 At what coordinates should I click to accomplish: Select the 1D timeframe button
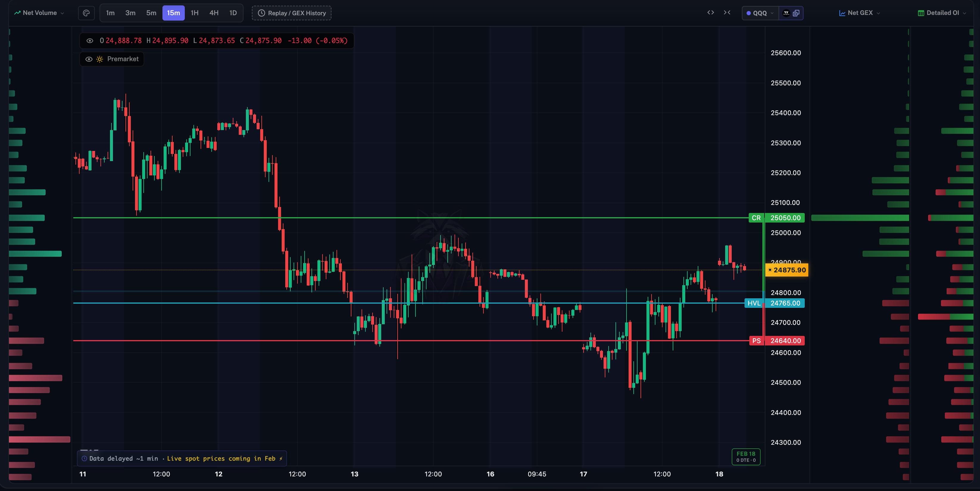coord(233,13)
